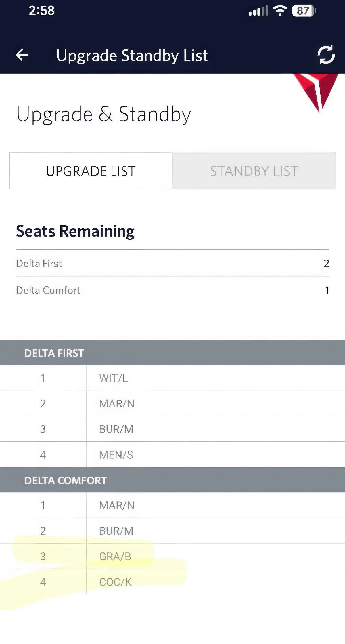This screenshot has height=644, width=345.
Task: Select MAR/N in Delta First list
Action: pos(117,404)
